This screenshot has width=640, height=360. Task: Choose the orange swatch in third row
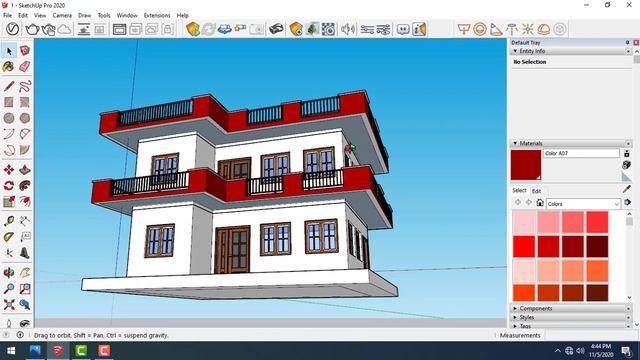click(x=597, y=270)
